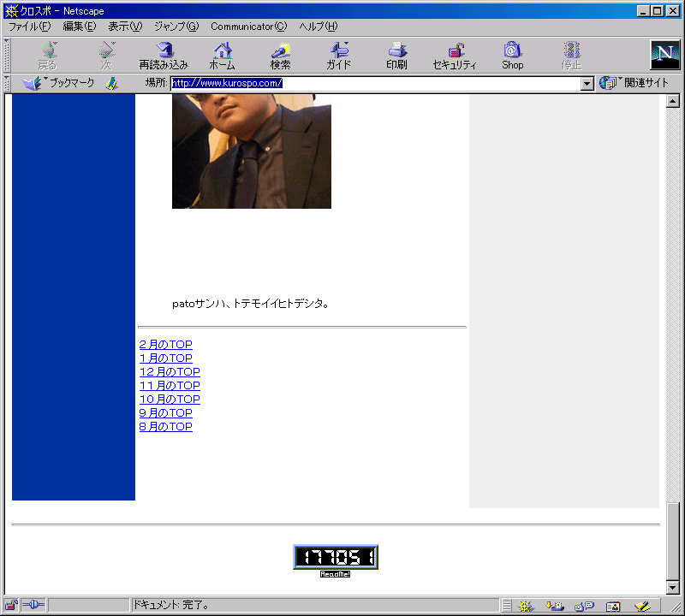This screenshot has height=616, width=685.
Task: Reload the page with 再読み込み
Action: (164, 56)
